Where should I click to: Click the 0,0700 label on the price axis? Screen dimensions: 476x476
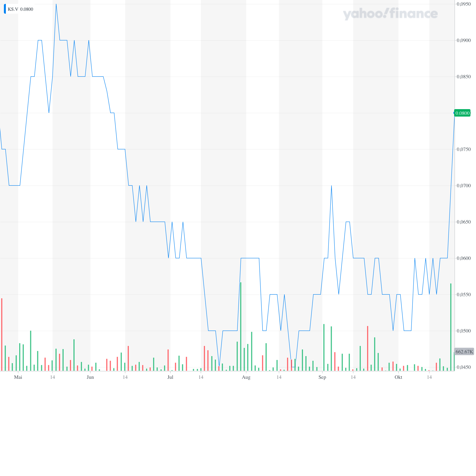point(464,185)
